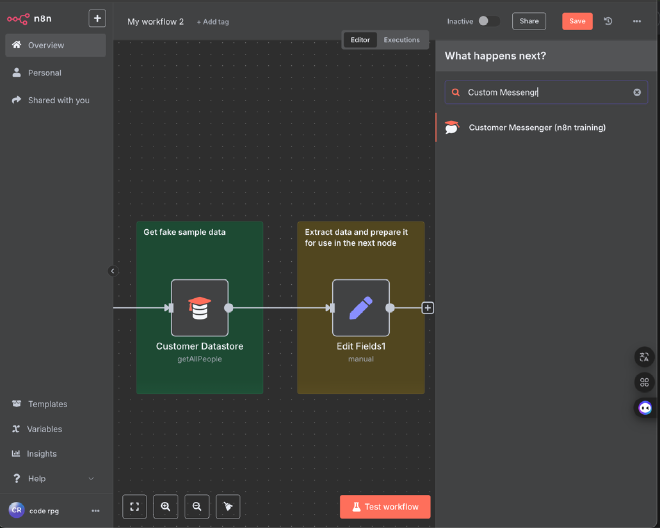Switch to the Executions tab
Viewport: 660px width, 528px height.
click(402, 40)
